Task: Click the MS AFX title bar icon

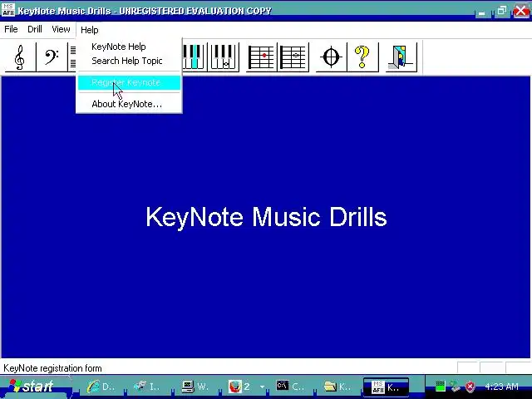Action: [x=8, y=10]
